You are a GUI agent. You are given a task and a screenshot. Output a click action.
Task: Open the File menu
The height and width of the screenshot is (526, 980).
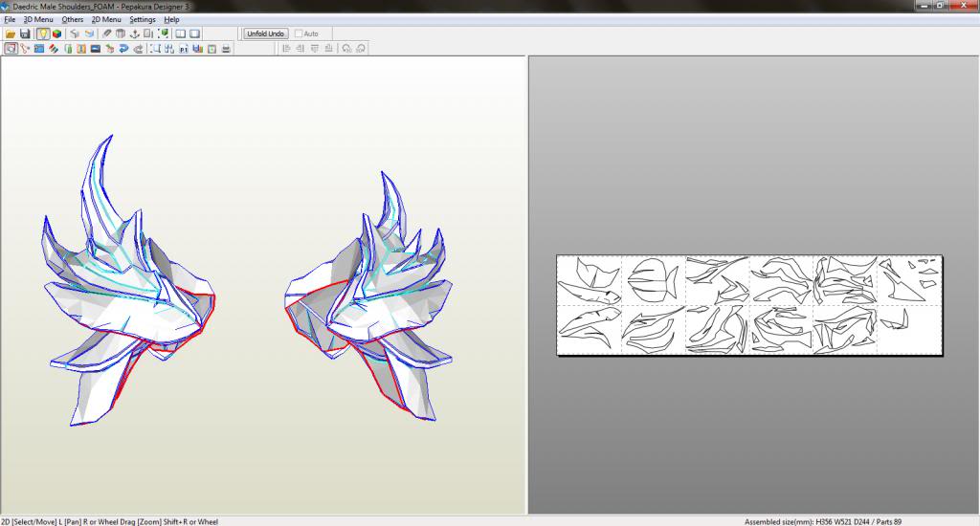pyautogui.click(x=10, y=19)
